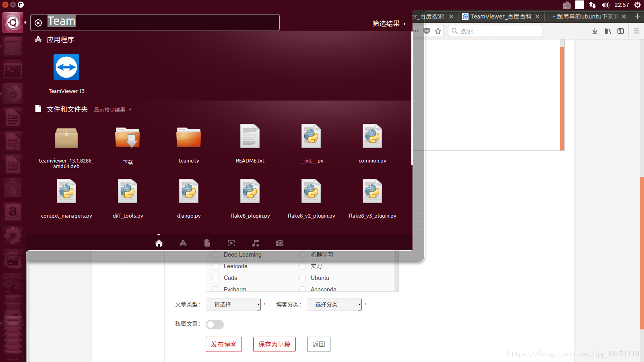Screen dimensions: 644x362
Task: Open the Amazon launcher icon
Action: [13, 212]
